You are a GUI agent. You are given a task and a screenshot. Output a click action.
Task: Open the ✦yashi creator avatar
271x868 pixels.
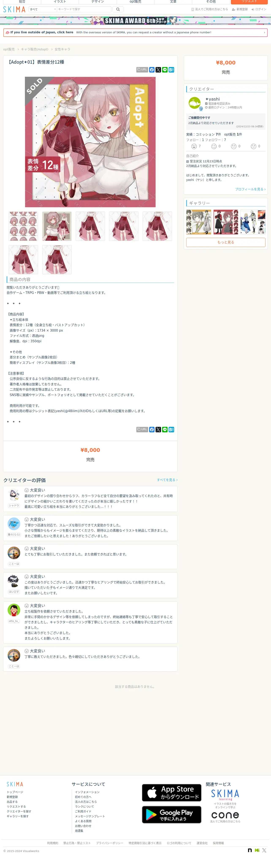(x=195, y=103)
